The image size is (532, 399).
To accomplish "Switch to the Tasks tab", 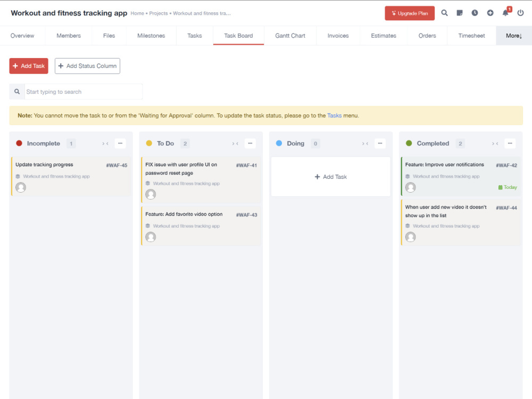I will tap(195, 36).
